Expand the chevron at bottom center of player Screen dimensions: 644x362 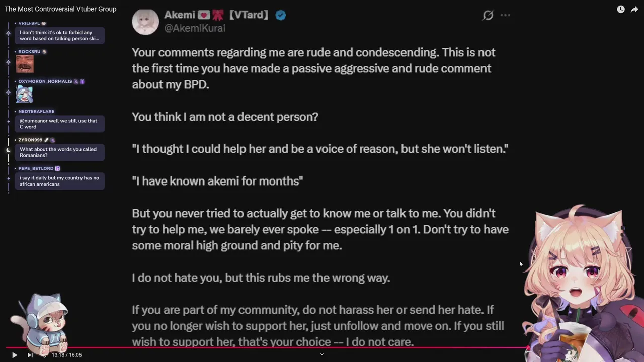pyautogui.click(x=322, y=354)
